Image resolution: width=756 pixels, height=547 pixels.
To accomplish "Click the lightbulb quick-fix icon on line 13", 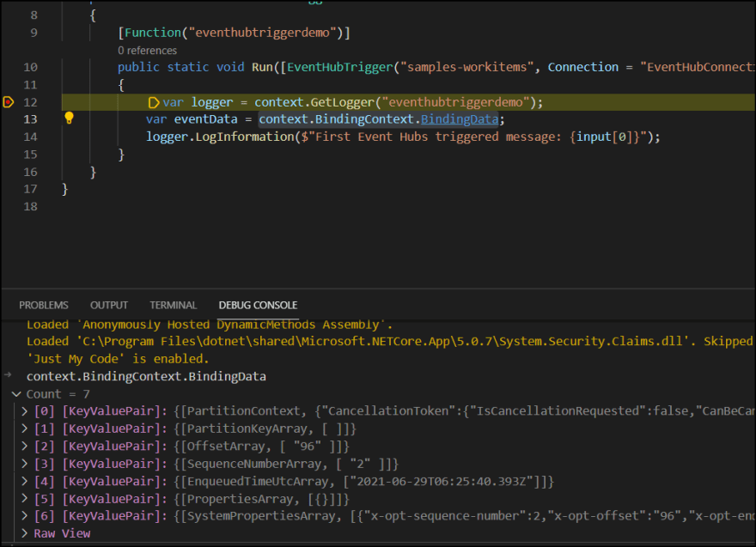I will tap(69, 119).
